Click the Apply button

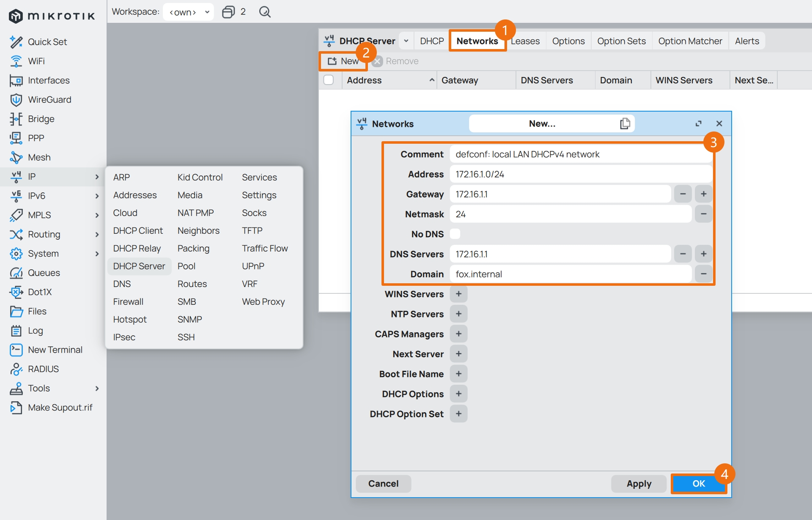639,484
